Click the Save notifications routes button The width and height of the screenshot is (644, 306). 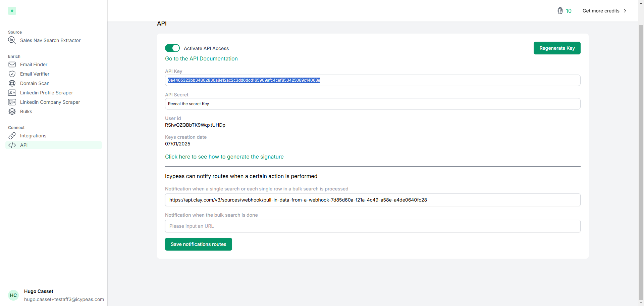199,244
